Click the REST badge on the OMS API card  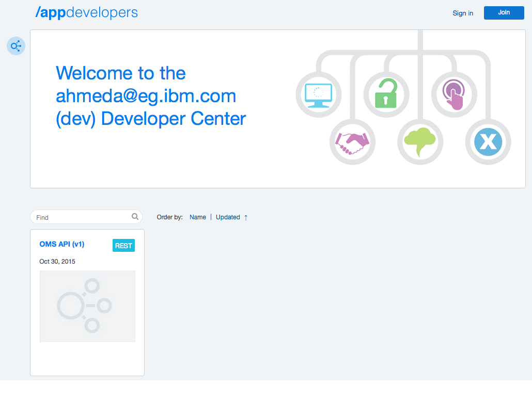click(x=123, y=245)
